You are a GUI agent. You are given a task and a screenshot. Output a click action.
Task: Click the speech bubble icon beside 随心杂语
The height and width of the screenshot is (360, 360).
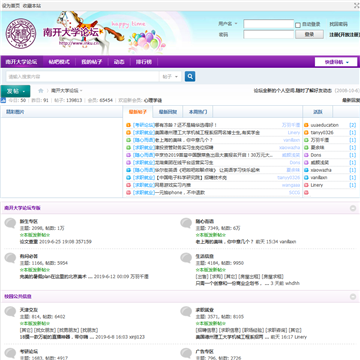[x=186, y=223]
